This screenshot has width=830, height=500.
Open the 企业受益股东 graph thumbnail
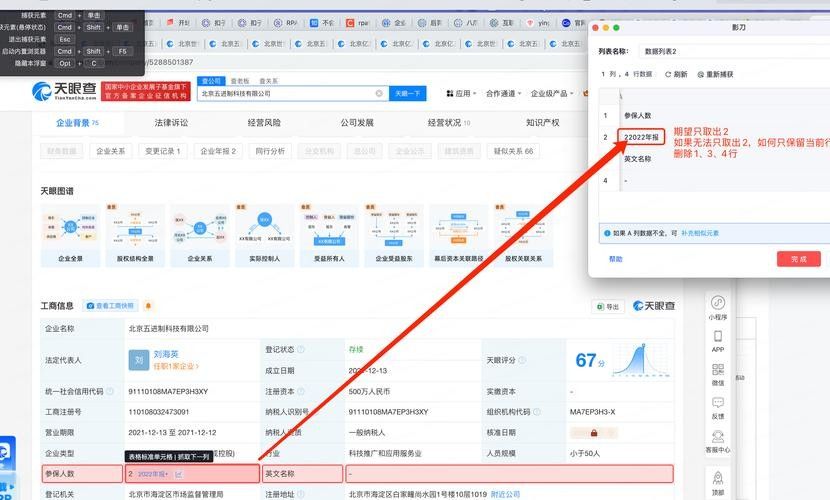pyautogui.click(x=394, y=235)
